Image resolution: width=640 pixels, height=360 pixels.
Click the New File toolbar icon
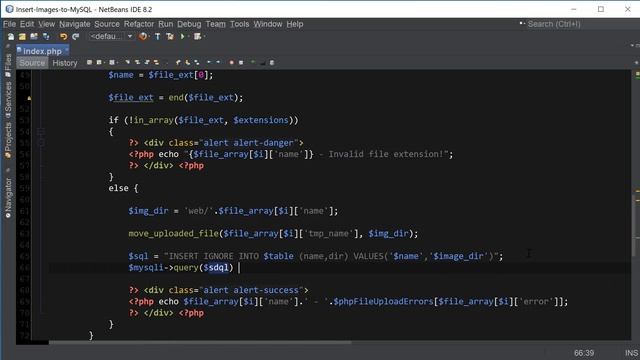tap(11, 37)
